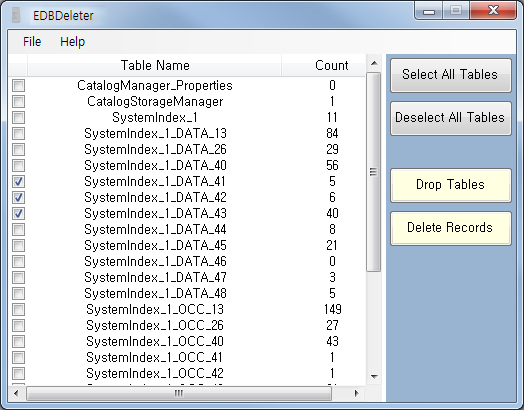Open the Help menu
This screenshot has width=524, height=410.
(73, 42)
